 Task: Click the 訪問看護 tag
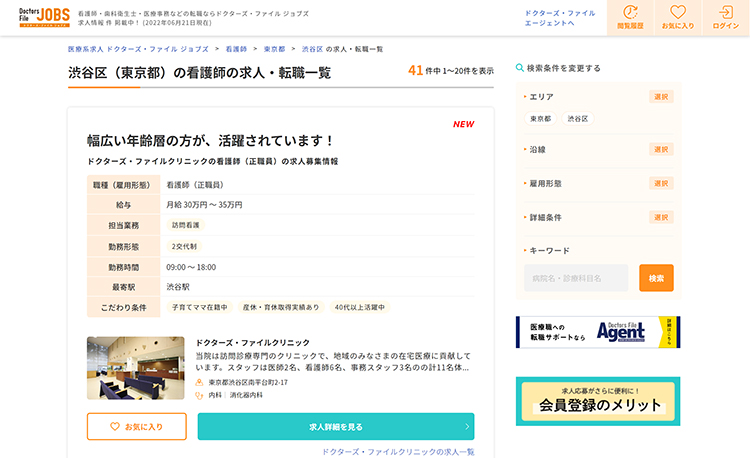(x=186, y=225)
